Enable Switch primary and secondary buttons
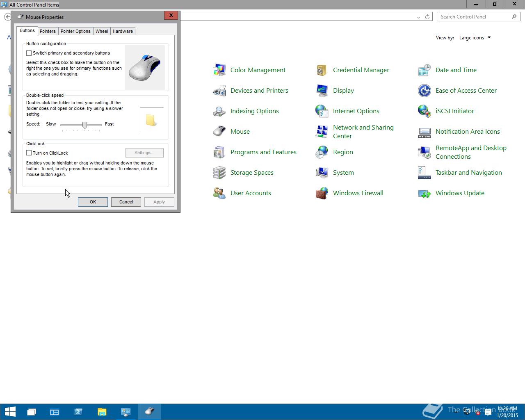 [29, 53]
